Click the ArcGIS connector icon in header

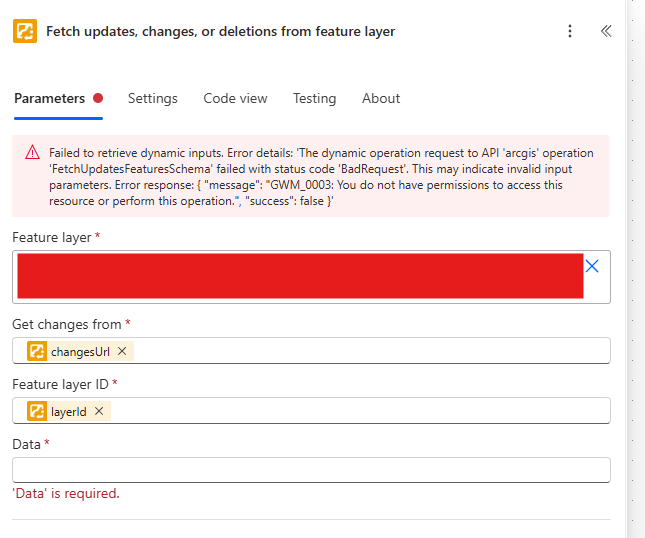25,31
